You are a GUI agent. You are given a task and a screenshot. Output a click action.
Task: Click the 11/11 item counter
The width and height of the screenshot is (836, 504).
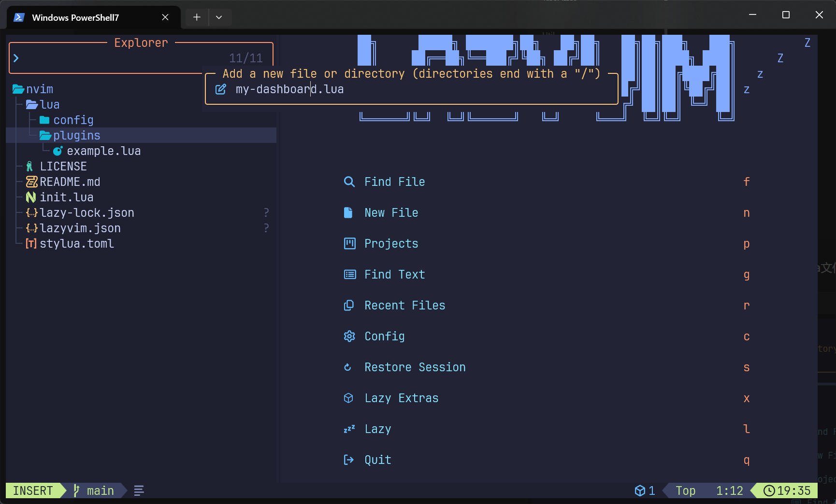[246, 58]
